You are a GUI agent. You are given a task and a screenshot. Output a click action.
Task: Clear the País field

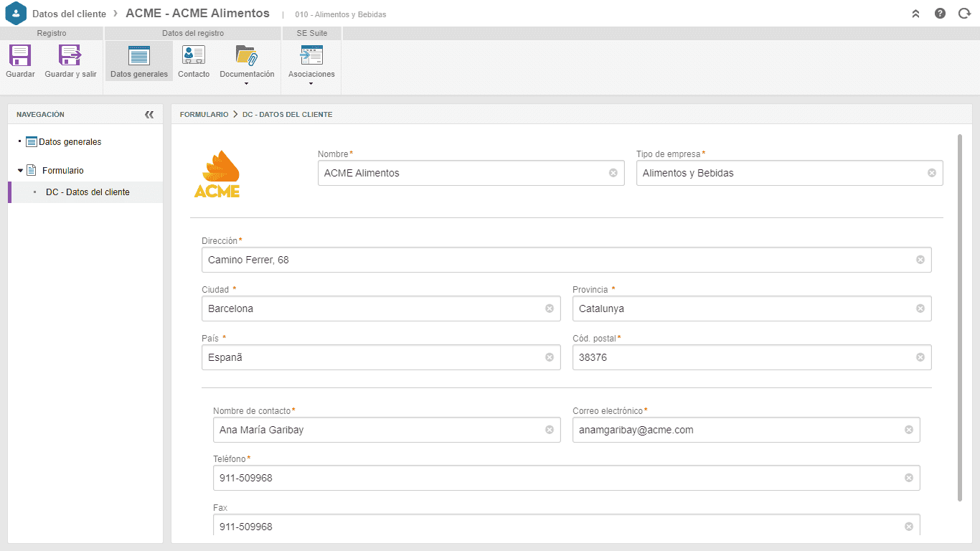click(x=550, y=357)
